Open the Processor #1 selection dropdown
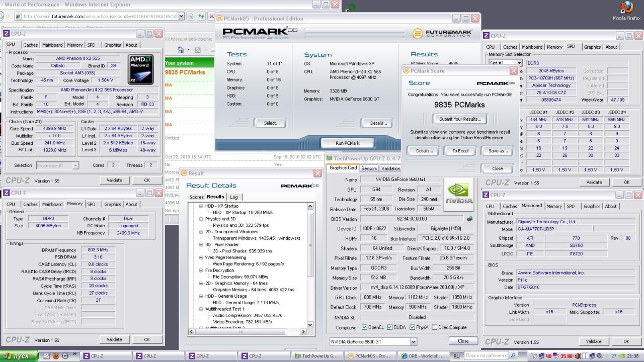This screenshot has height=362, width=644. pos(75,165)
